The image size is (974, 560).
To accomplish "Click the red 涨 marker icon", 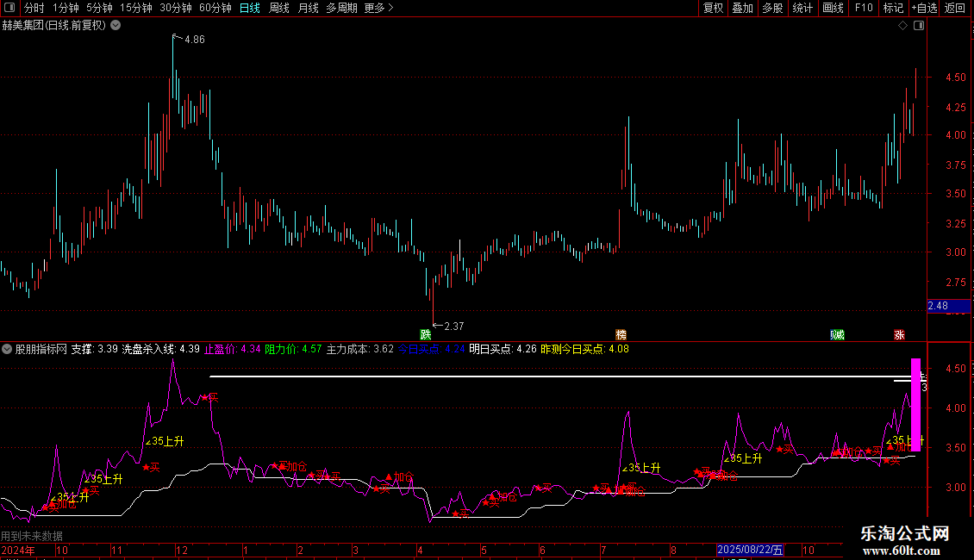I will [900, 334].
